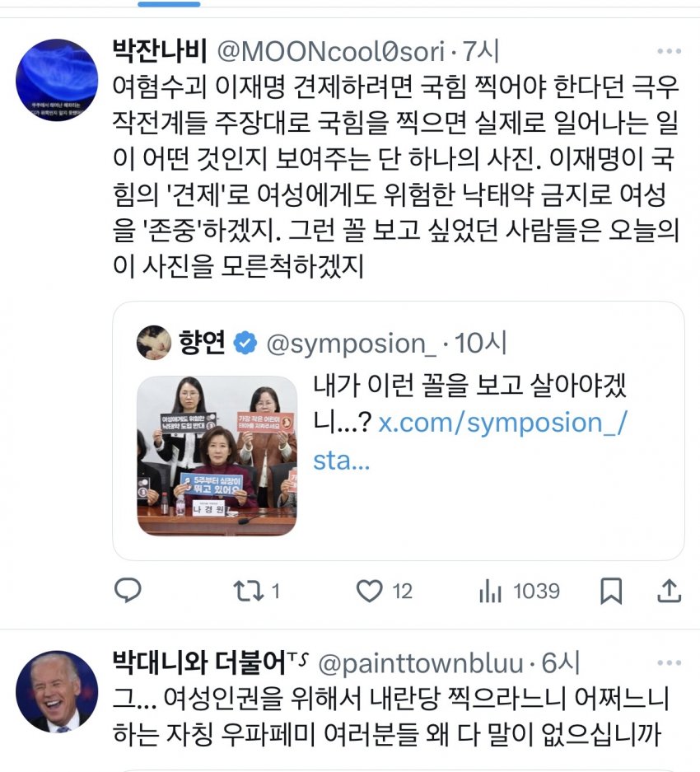
Task: Like the tweet with 12 likes
Action: pos(384,591)
